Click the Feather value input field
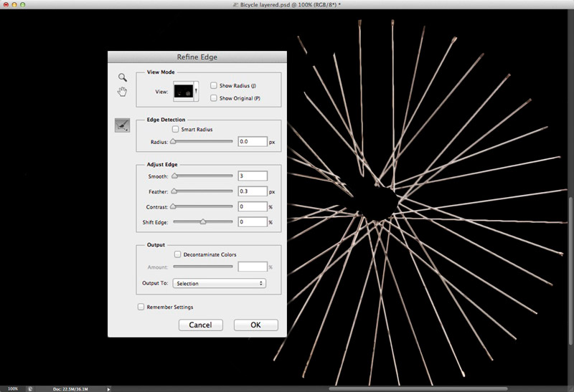The image size is (574, 392). tap(252, 191)
